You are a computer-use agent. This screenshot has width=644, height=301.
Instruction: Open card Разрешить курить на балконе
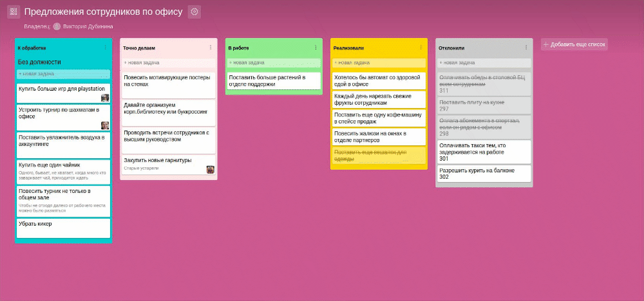484,174
